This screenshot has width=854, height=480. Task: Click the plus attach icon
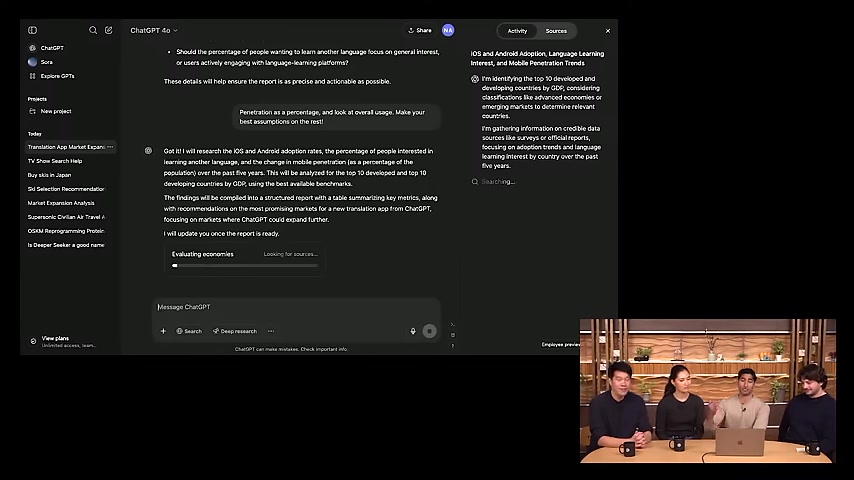coord(163,331)
